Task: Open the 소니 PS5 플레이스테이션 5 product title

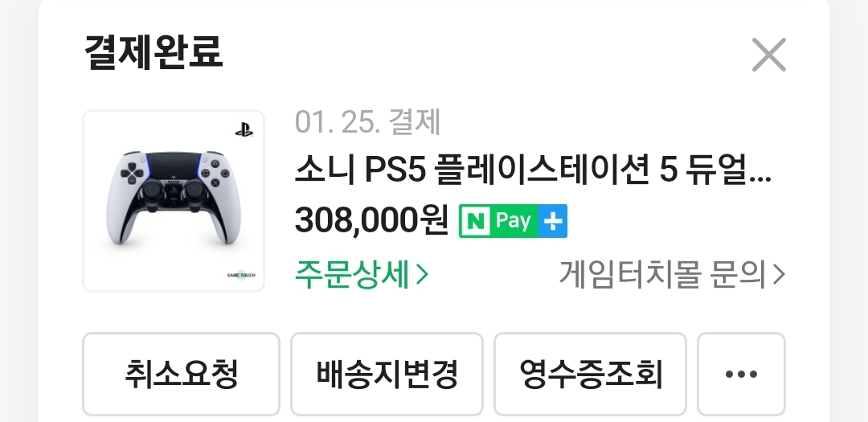Action: (533, 171)
